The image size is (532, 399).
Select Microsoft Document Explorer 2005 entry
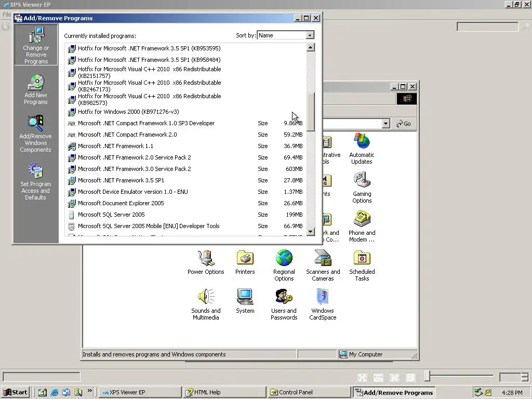(x=185, y=203)
